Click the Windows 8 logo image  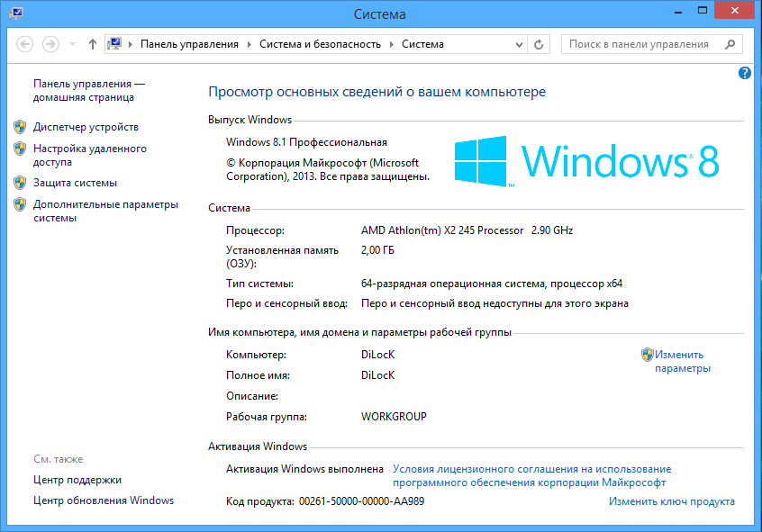click(x=586, y=161)
